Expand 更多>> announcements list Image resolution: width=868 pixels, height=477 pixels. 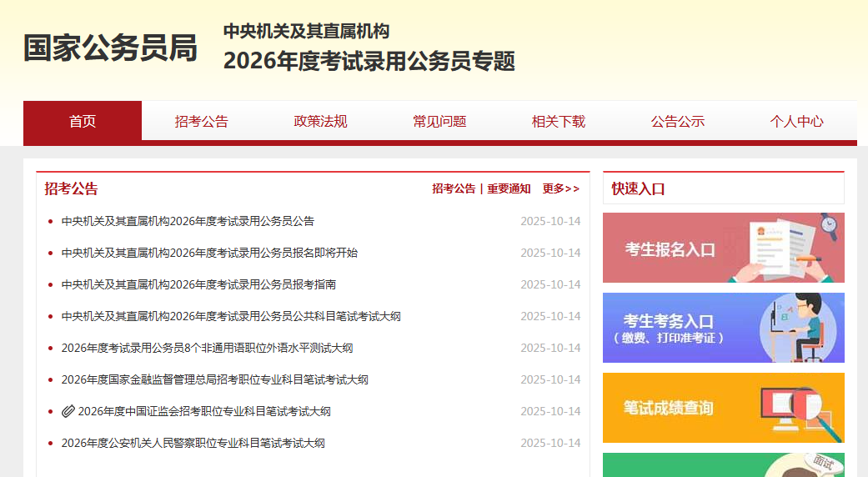click(x=560, y=188)
